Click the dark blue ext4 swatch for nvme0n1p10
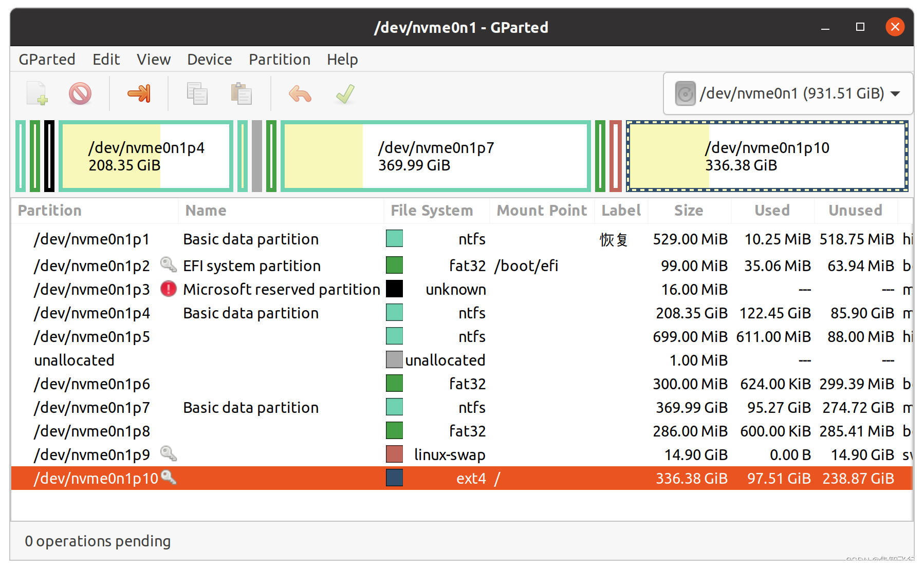Image resolution: width=924 pixels, height=570 pixels. pyautogui.click(x=394, y=478)
